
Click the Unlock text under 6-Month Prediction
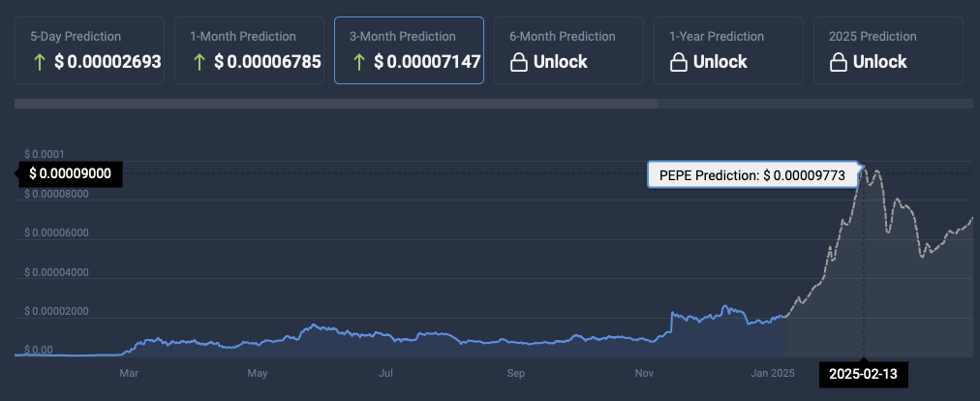tap(561, 62)
